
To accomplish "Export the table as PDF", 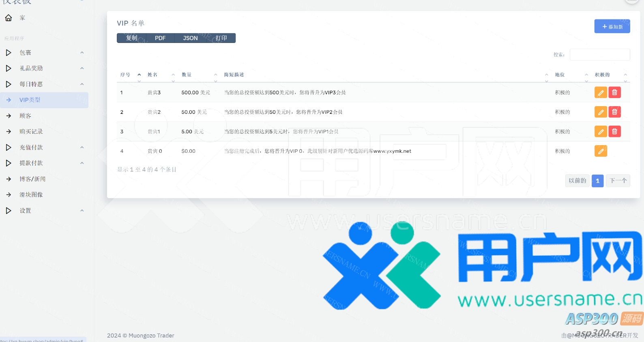I will [160, 38].
